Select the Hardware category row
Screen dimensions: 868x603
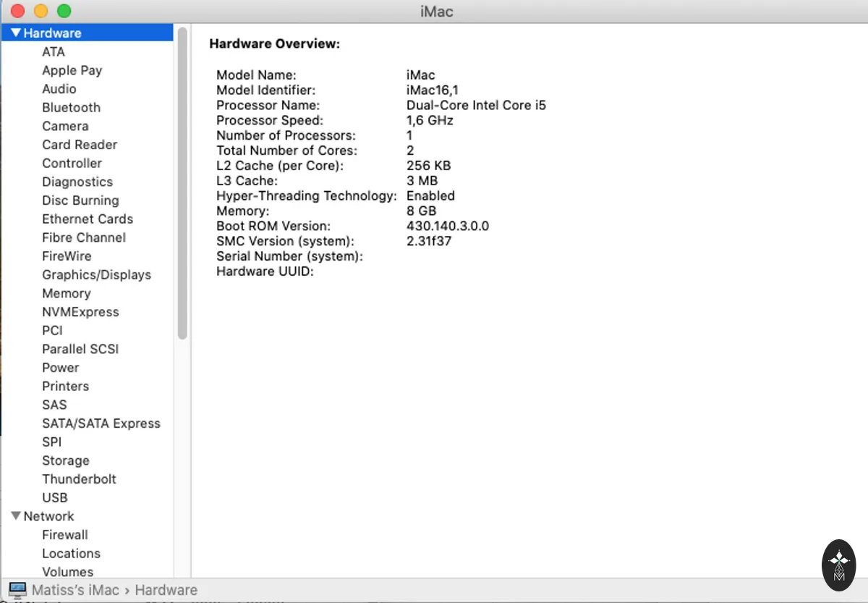click(x=87, y=33)
